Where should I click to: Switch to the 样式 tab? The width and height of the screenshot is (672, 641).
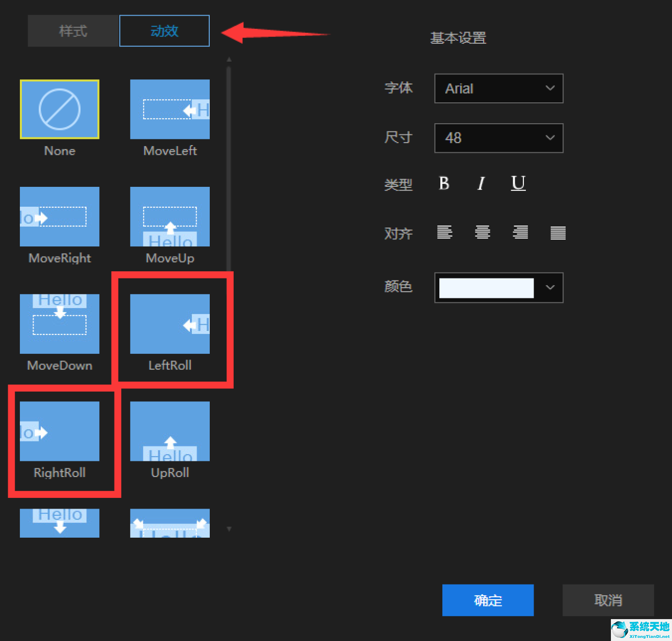[x=73, y=31]
